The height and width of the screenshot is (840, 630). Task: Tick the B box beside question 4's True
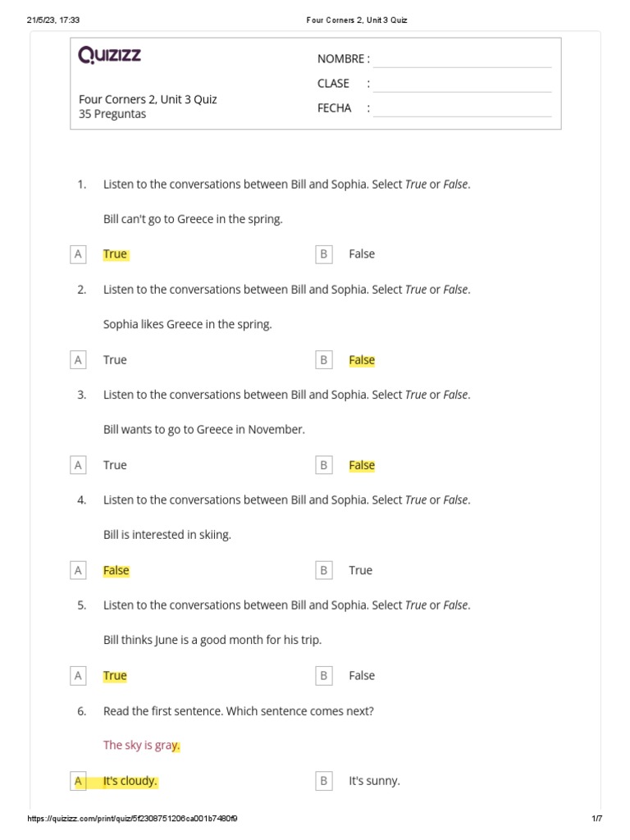click(324, 570)
